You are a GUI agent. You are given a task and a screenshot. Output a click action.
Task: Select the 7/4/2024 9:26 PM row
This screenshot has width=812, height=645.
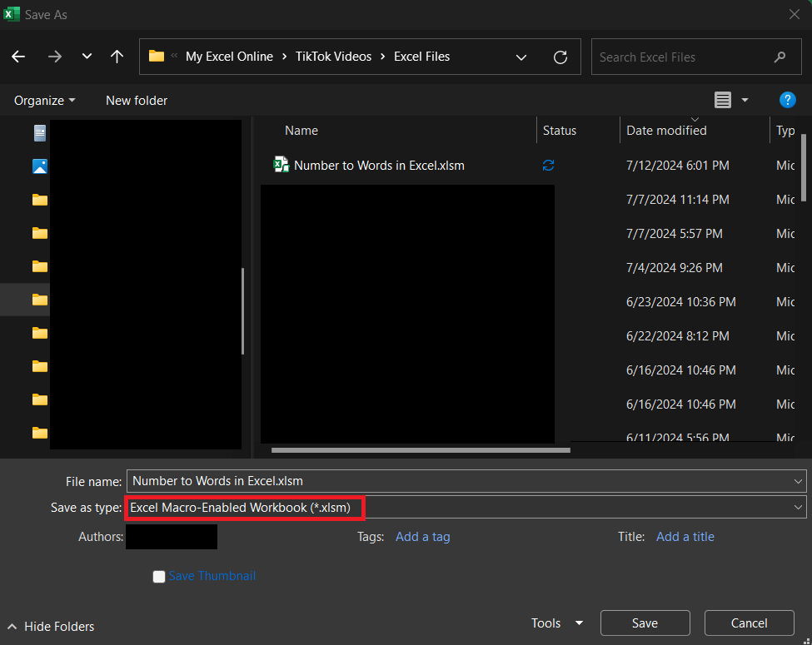(x=674, y=268)
